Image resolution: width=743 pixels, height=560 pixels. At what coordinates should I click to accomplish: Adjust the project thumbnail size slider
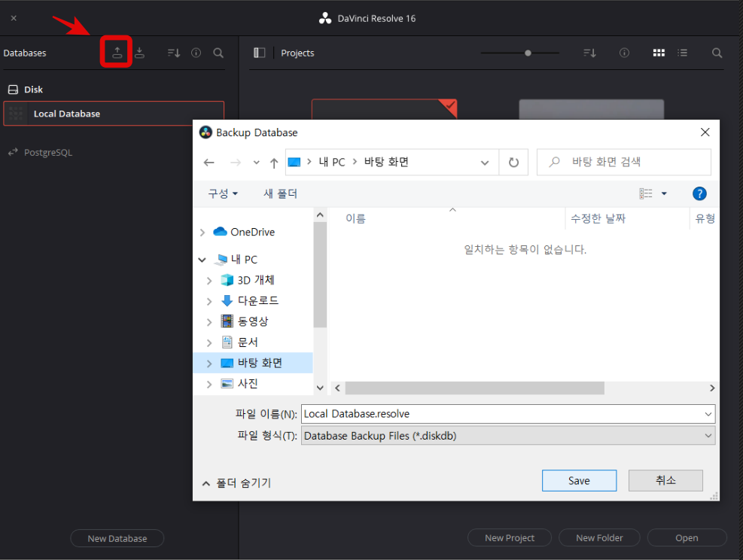527,53
